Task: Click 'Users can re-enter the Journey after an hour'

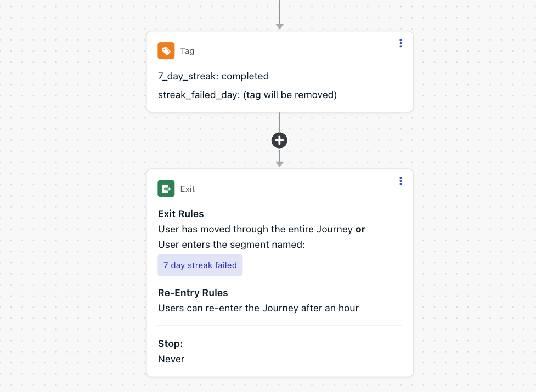Action: [x=258, y=308]
